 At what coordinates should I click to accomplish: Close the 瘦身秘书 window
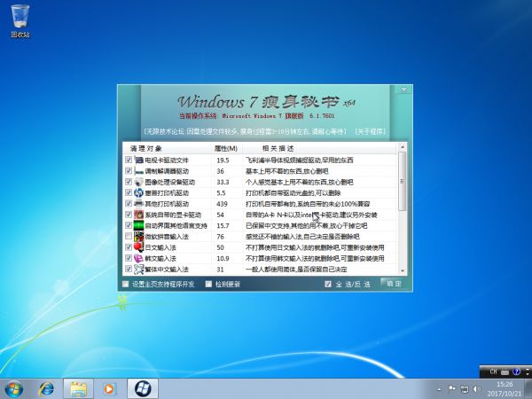tap(403, 90)
